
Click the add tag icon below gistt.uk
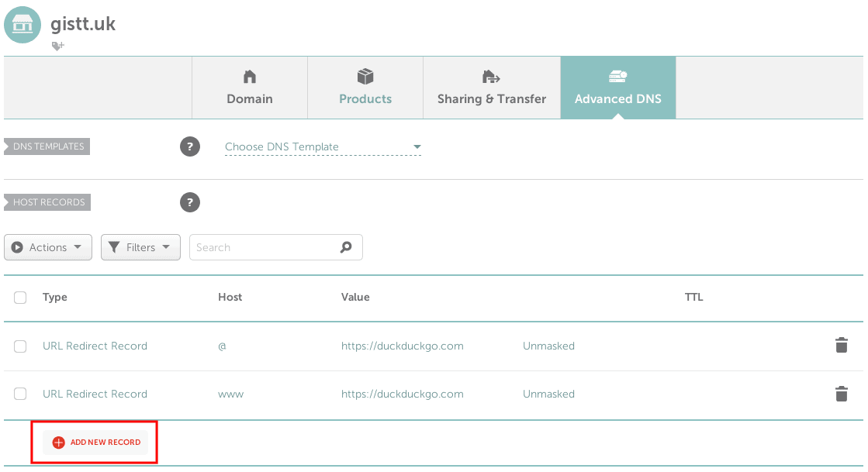(x=57, y=46)
